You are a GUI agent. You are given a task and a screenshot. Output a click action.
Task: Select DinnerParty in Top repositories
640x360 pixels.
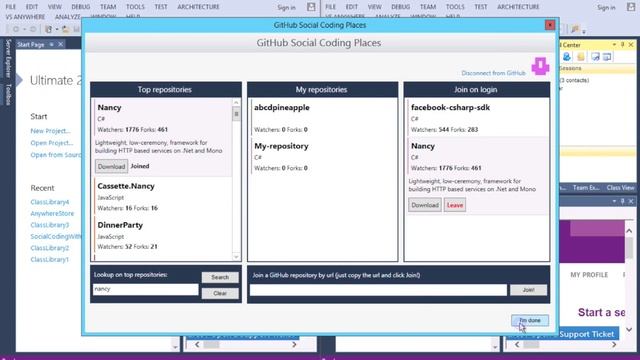[162, 235]
